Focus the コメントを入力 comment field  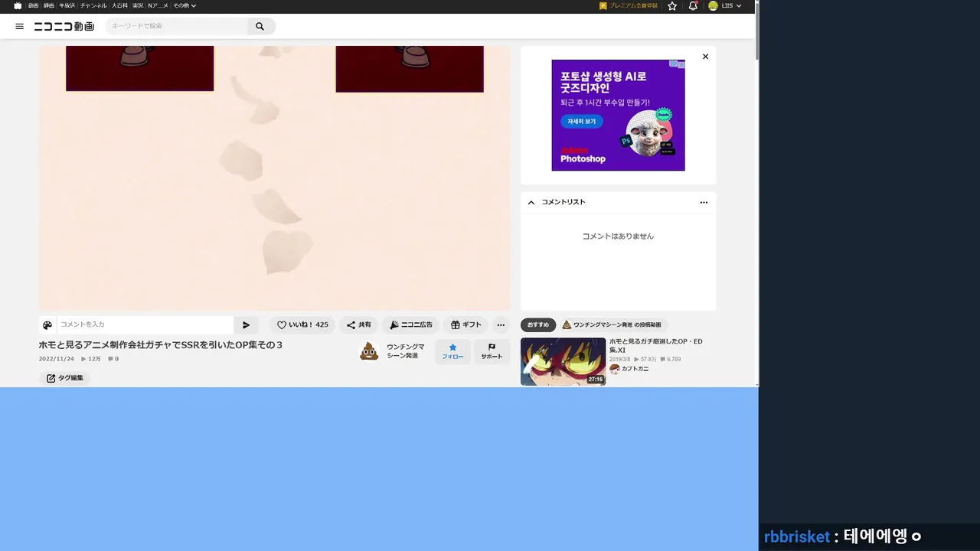point(145,324)
